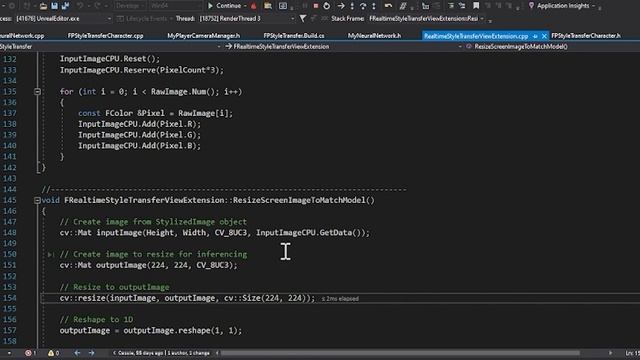Click the Save All icon
640x360 pixels.
(65, 6)
